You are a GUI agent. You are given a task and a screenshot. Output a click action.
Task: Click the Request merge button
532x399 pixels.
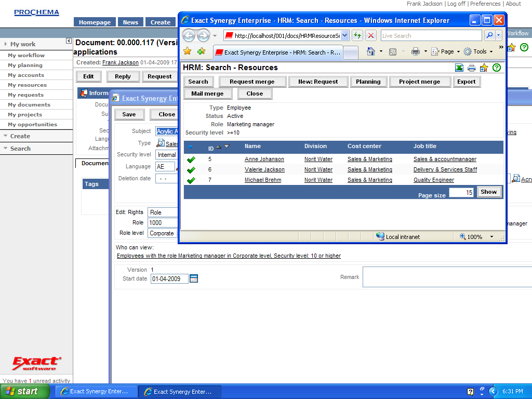coord(252,82)
